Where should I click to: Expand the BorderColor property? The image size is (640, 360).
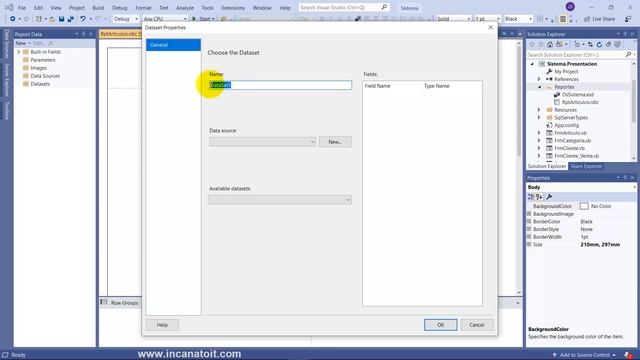(529, 222)
